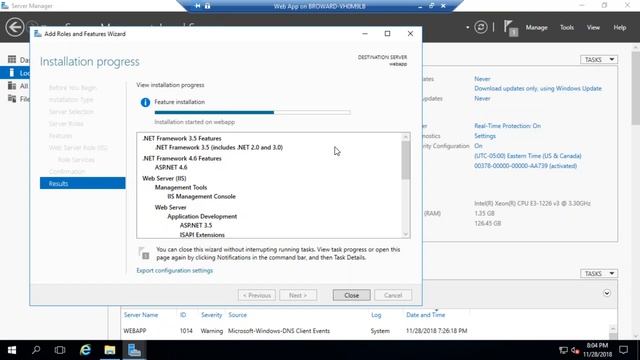
Task: Sort events by the Server Name column
Action: pyautogui.click(x=141, y=315)
